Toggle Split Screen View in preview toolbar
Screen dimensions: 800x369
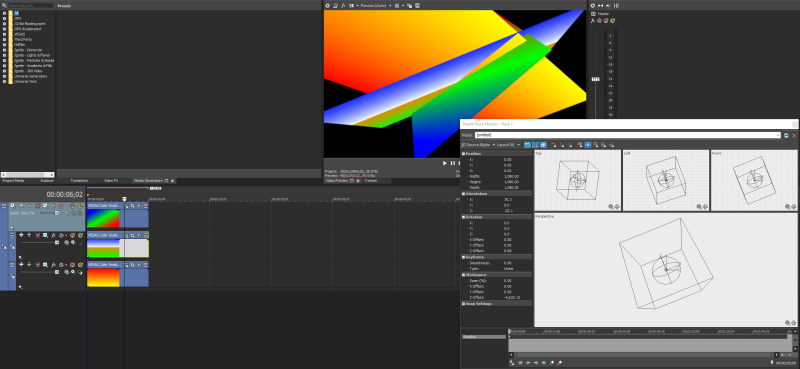click(351, 5)
